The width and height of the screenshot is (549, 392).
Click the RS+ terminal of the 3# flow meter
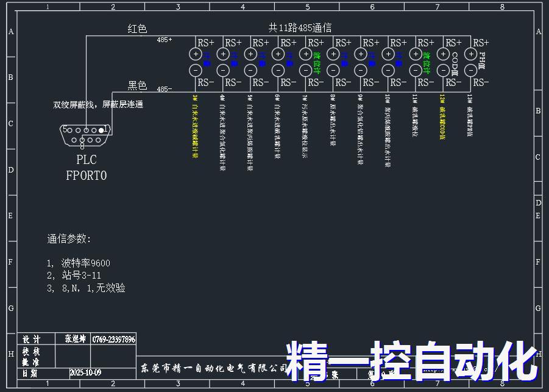coord(196,54)
